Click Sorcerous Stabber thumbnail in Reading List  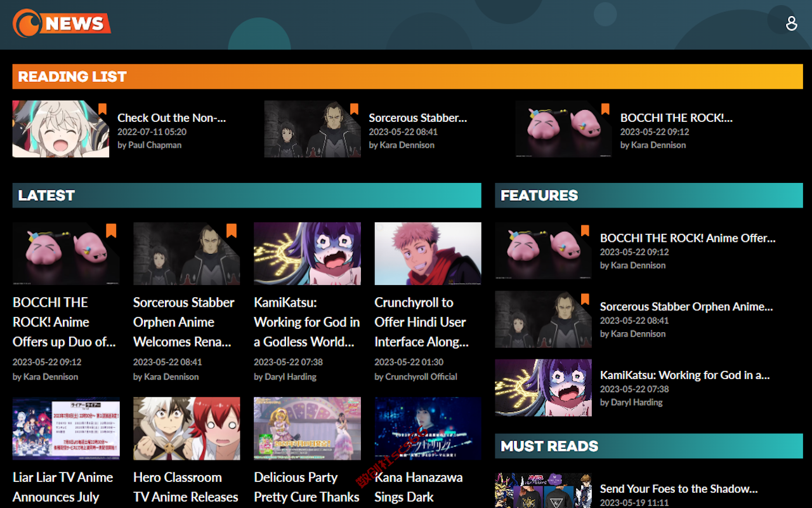pos(312,129)
